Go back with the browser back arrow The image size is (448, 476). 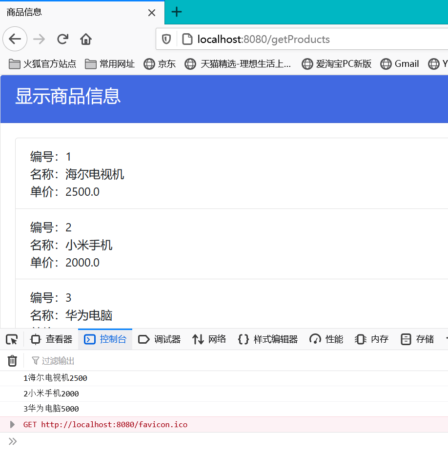15,39
